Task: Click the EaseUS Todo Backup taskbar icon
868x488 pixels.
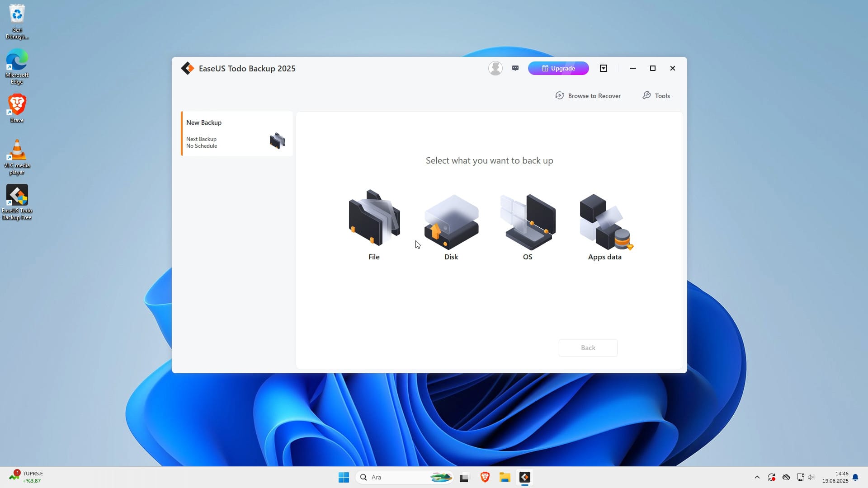Action: point(525,477)
